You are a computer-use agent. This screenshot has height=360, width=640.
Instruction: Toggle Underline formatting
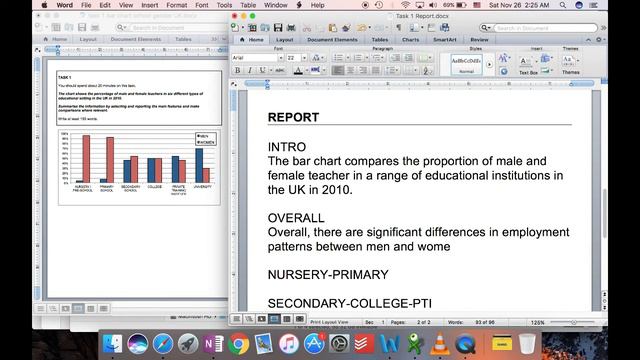click(x=262, y=70)
